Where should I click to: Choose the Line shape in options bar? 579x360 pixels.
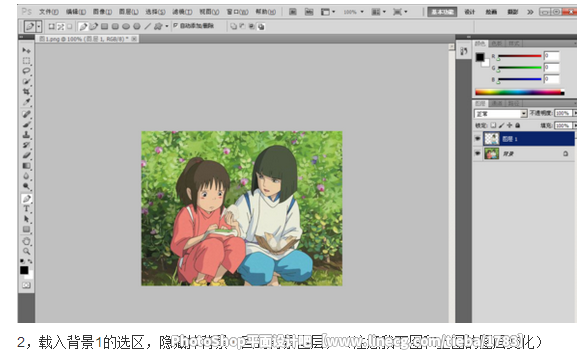(147, 26)
